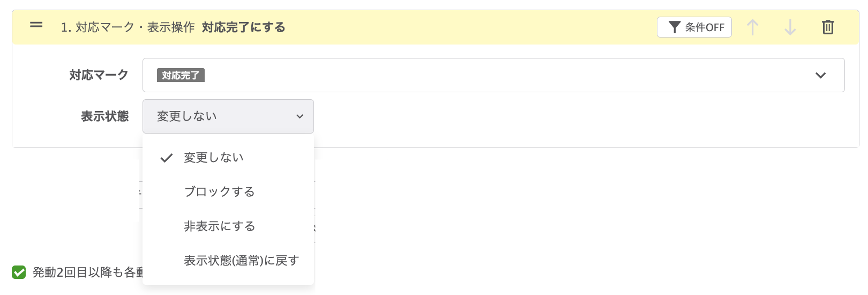868x295 pixels.
Task: Close the 表示状態 dropdown via its small chevron
Action: click(x=300, y=116)
